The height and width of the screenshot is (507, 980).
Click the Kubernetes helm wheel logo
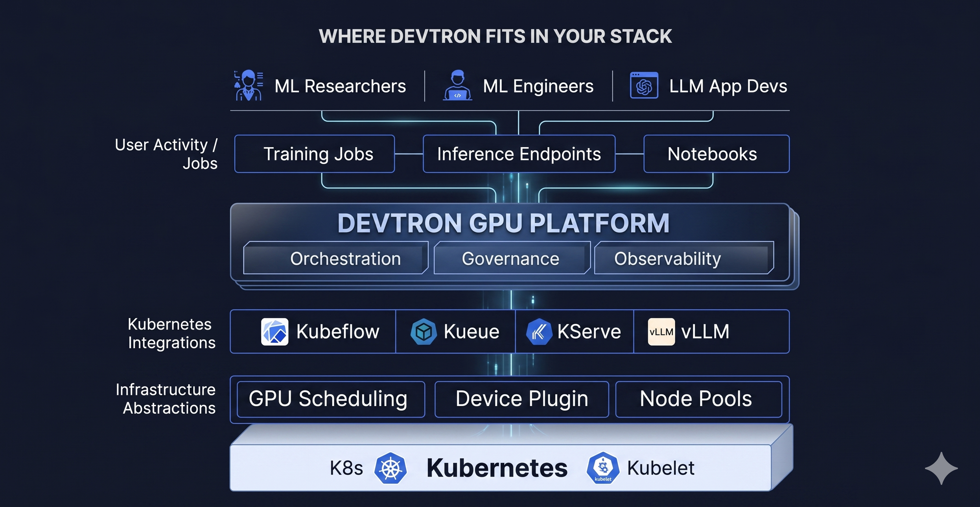point(391,468)
